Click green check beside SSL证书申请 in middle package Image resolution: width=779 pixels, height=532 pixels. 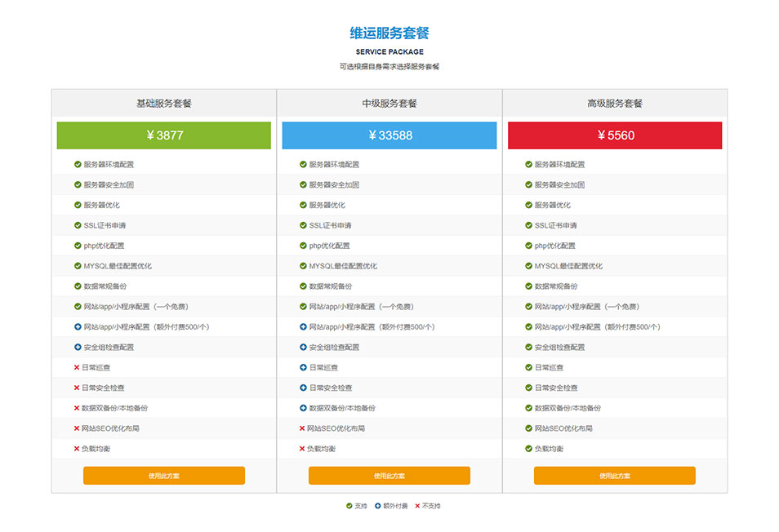[x=303, y=225]
